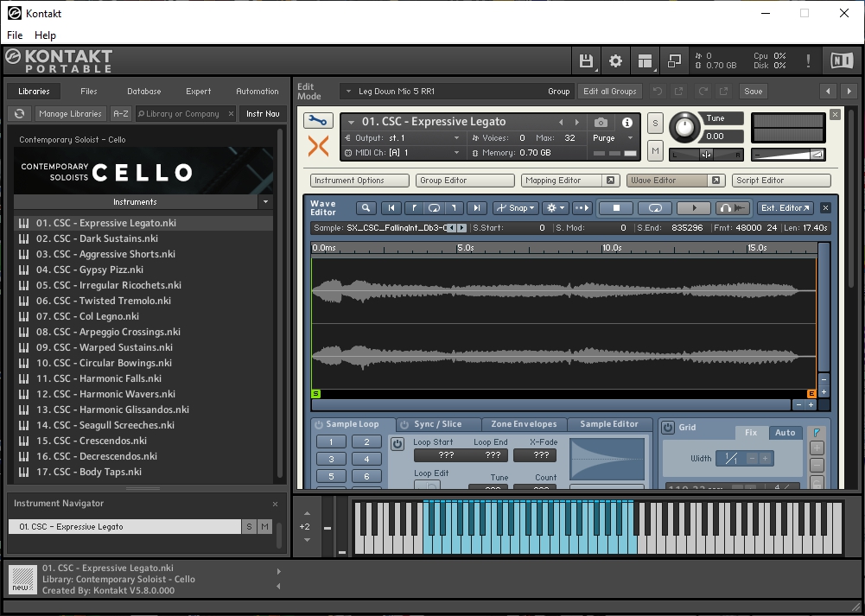
Task: Switch to the Database tab
Action: [x=144, y=91]
